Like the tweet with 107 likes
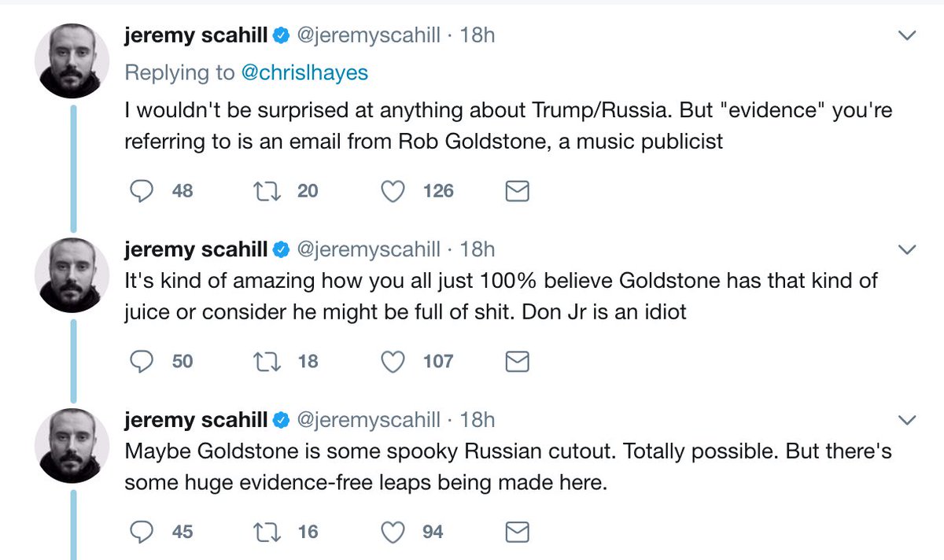This screenshot has height=560, width=944. pyautogui.click(x=393, y=361)
